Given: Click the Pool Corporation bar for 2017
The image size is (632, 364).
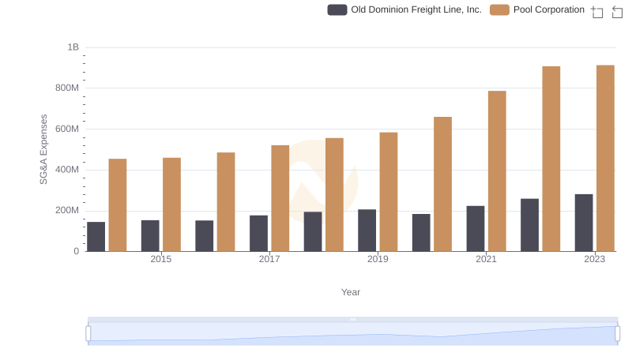Looking at the screenshot, I should [x=280, y=198].
